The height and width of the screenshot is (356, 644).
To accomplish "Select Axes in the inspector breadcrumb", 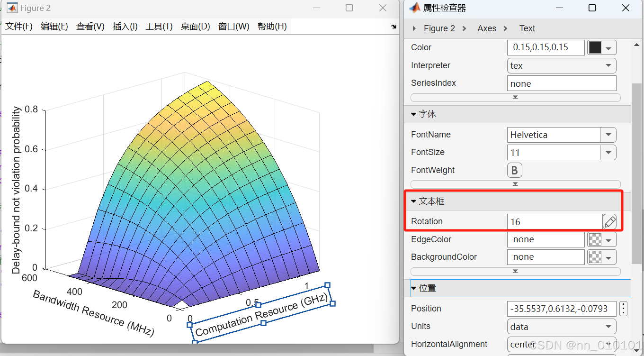I will coord(487,28).
